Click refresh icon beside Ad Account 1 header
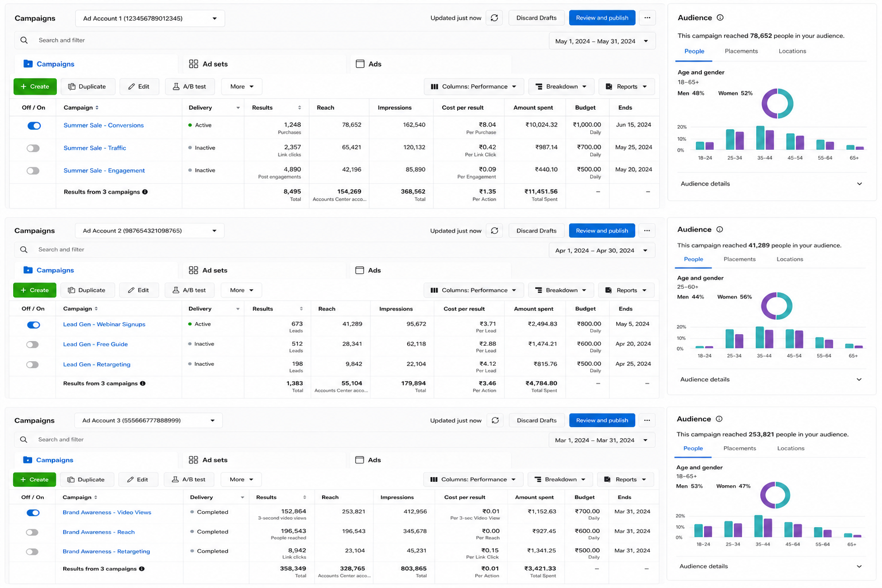The height and width of the screenshot is (588, 882). 494,18
